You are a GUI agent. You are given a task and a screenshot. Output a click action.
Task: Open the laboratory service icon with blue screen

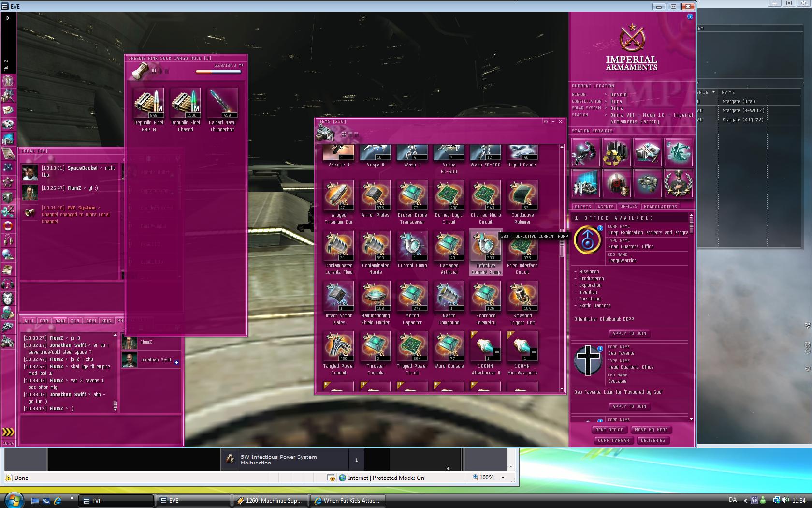point(585,184)
